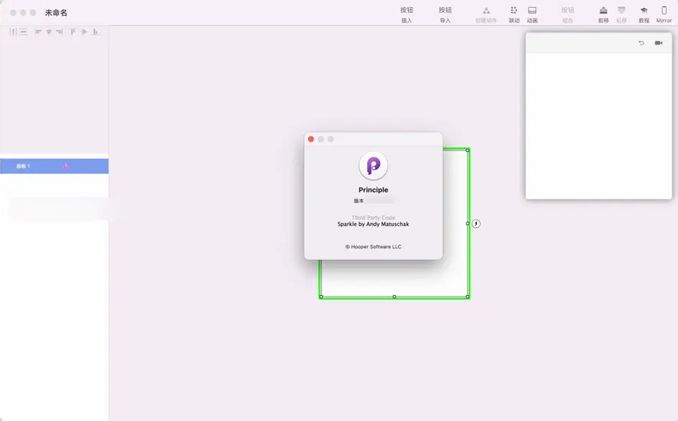
Task: Click the artboard's bottom-right resize handle
Action: pos(467,297)
